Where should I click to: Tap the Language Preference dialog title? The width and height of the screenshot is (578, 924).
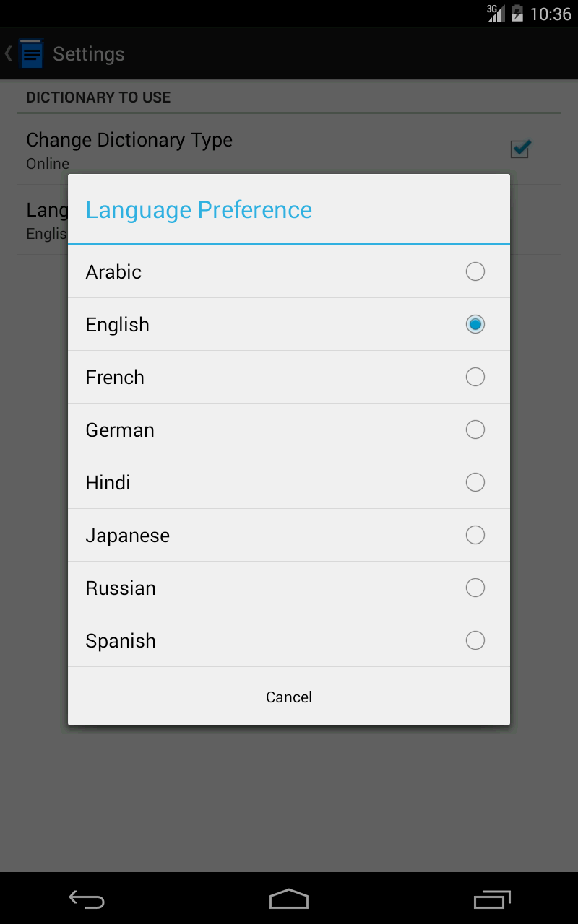pos(198,209)
